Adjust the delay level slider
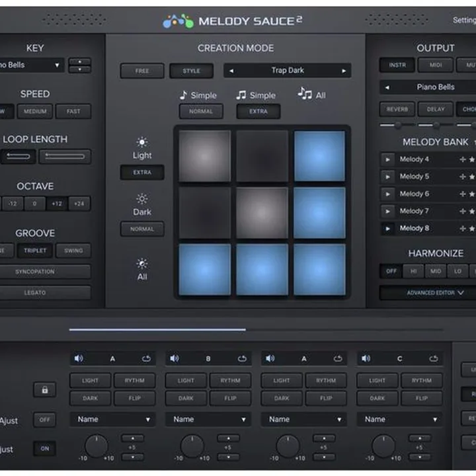476x476 pixels. point(436,125)
